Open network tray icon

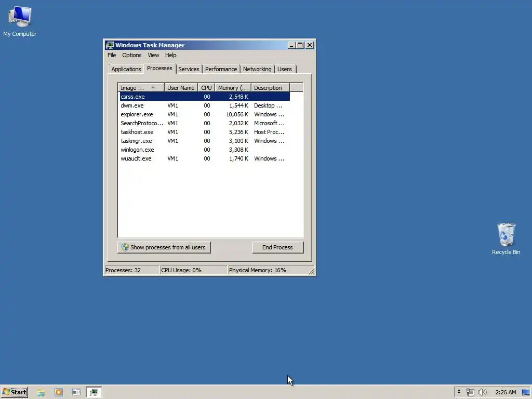pos(470,392)
